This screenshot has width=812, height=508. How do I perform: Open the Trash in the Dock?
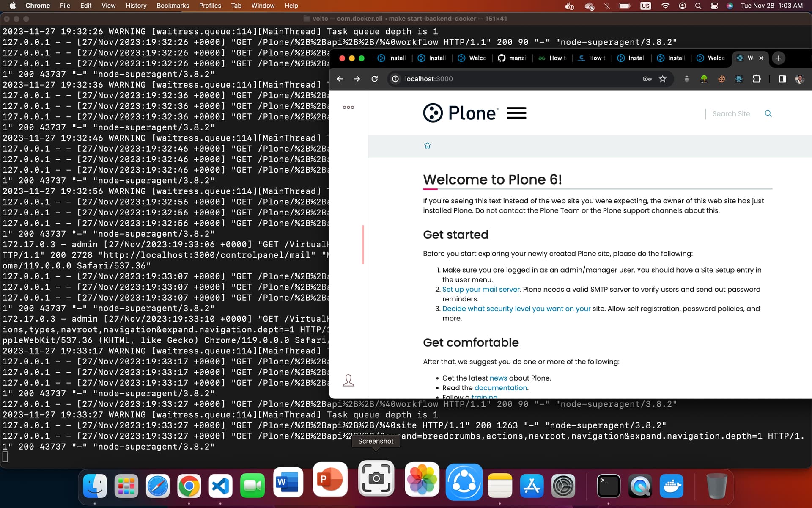point(716,486)
